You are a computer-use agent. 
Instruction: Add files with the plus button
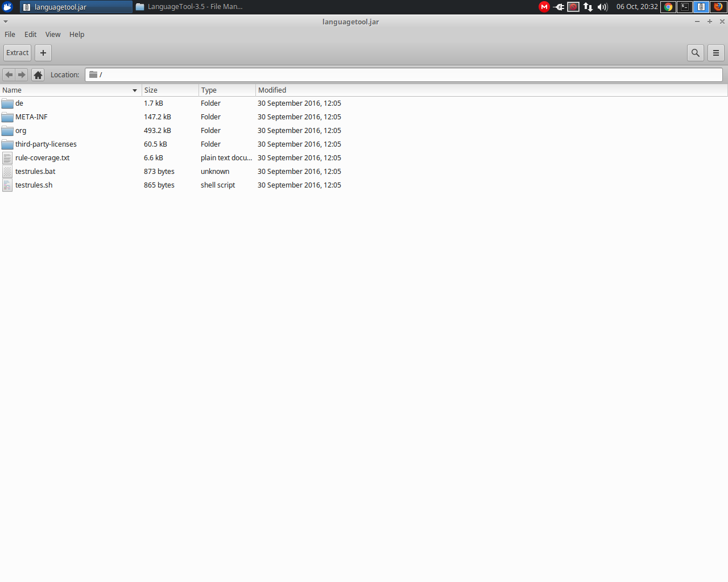(x=43, y=53)
